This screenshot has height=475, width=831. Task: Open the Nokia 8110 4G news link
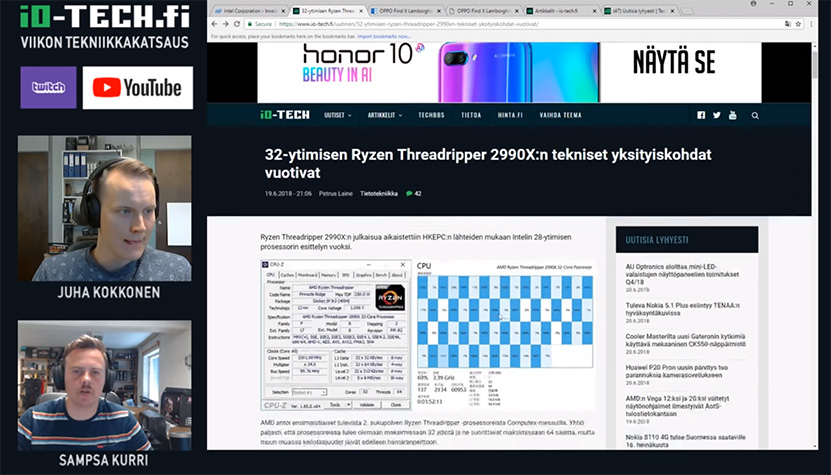point(685,441)
